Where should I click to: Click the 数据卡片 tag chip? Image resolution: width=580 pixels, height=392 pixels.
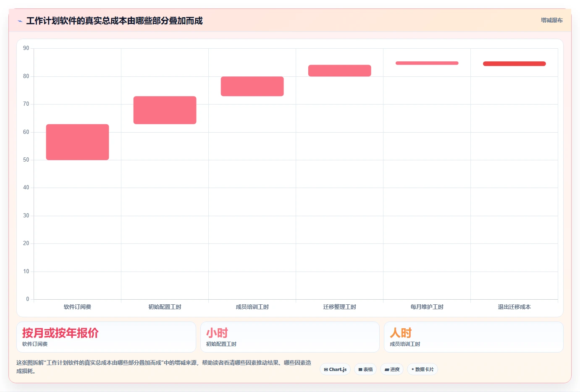pyautogui.click(x=423, y=369)
